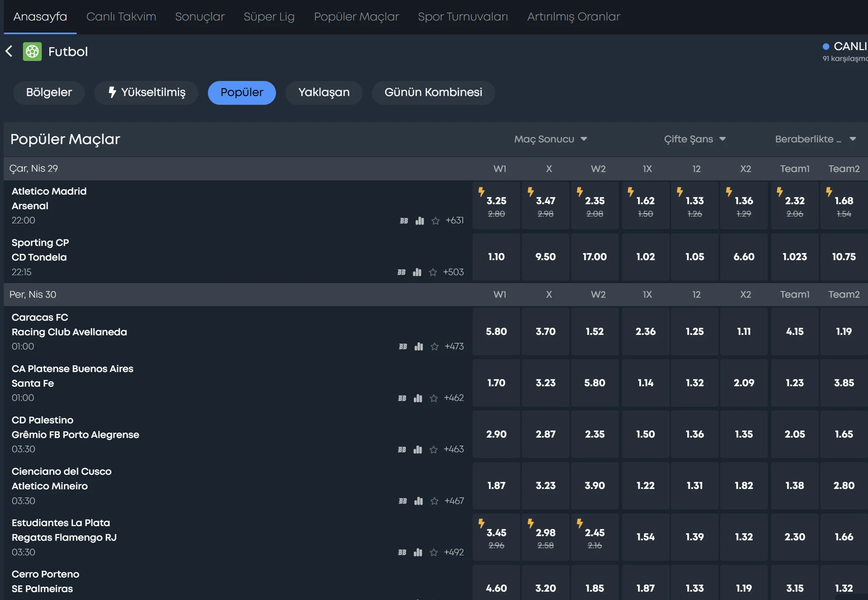Favorite Cienciano del Cusco vs Atletico Mineiro
The image size is (868, 600).
[434, 501]
